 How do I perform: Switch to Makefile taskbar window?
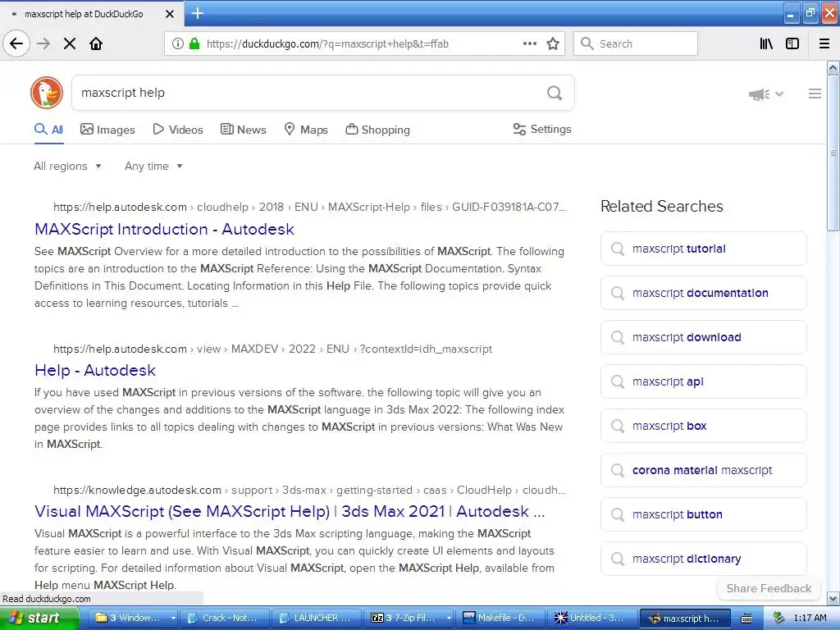pyautogui.click(x=500, y=618)
